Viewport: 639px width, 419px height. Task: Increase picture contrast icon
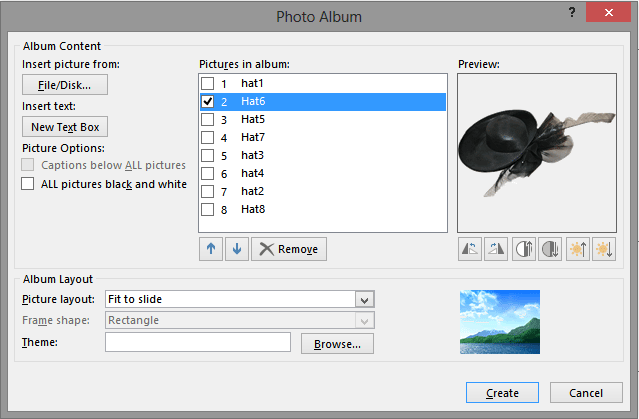(x=524, y=249)
